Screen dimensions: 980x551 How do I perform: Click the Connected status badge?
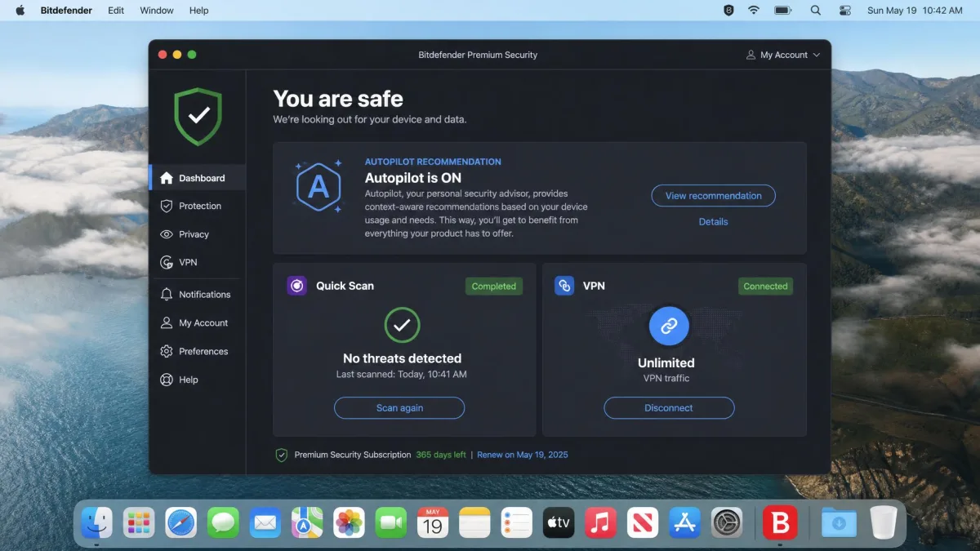pyautogui.click(x=766, y=287)
